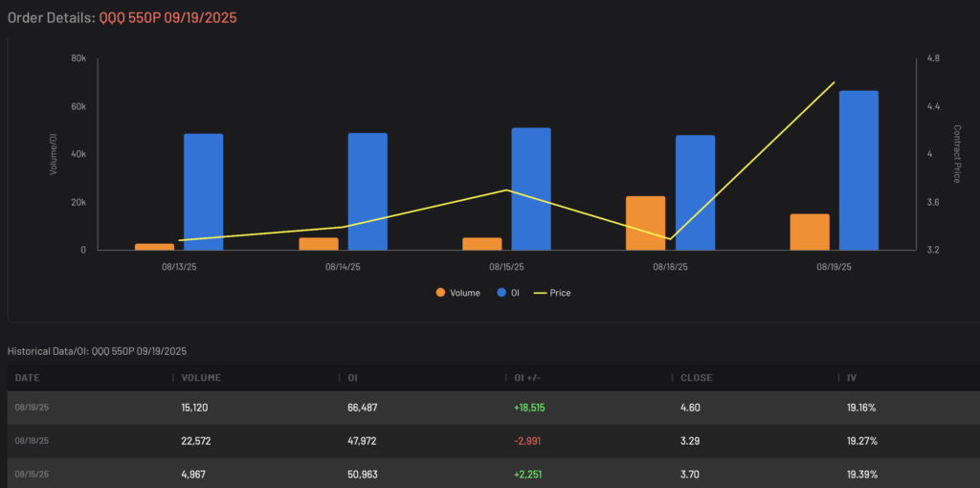The width and height of the screenshot is (980, 488).
Task: Click the 08/15/25 x-axis label on chart
Action: tap(507, 267)
